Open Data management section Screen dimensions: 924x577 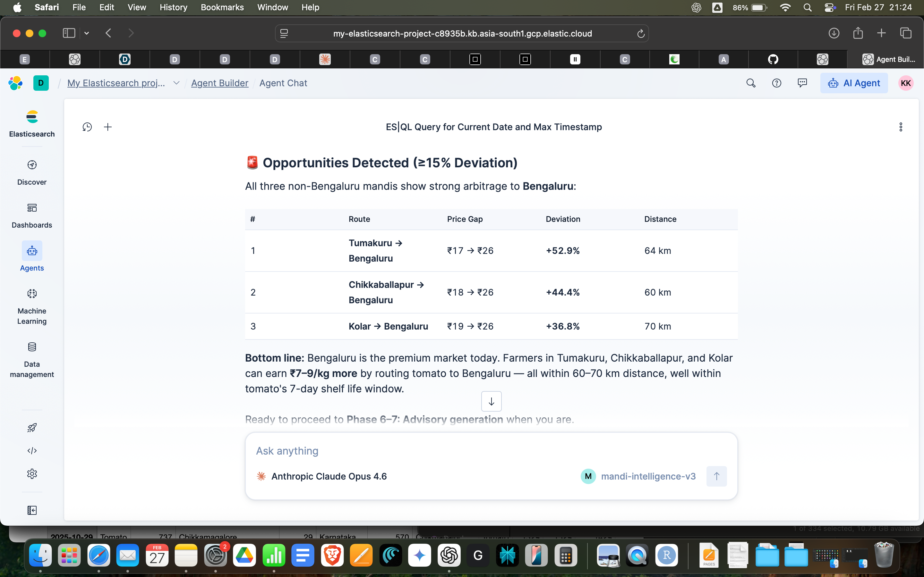point(32,360)
